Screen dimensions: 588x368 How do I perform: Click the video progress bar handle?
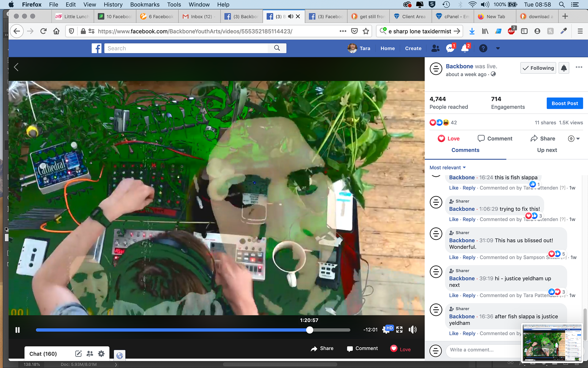point(310,330)
